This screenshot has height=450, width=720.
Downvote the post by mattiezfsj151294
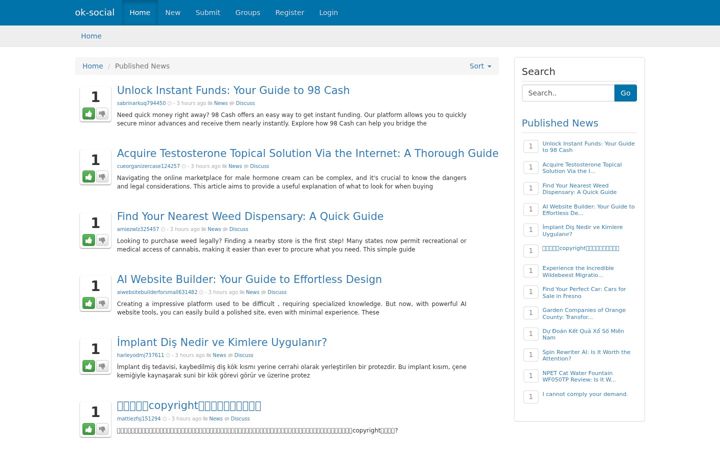[x=102, y=429]
